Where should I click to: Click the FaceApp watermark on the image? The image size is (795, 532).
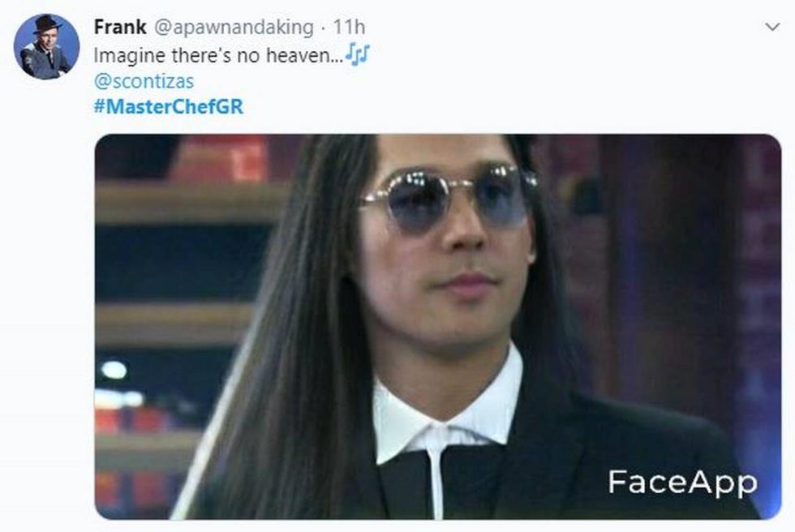pos(682,482)
